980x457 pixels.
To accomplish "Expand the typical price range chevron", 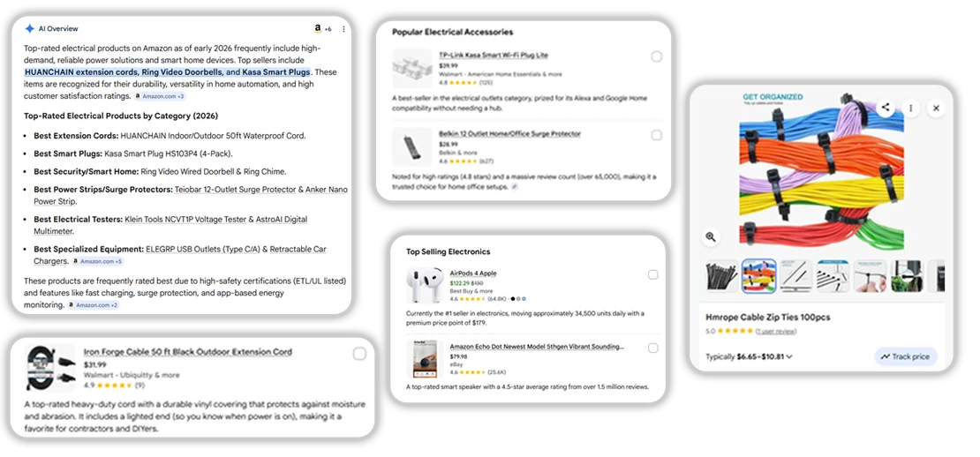I will pos(788,357).
